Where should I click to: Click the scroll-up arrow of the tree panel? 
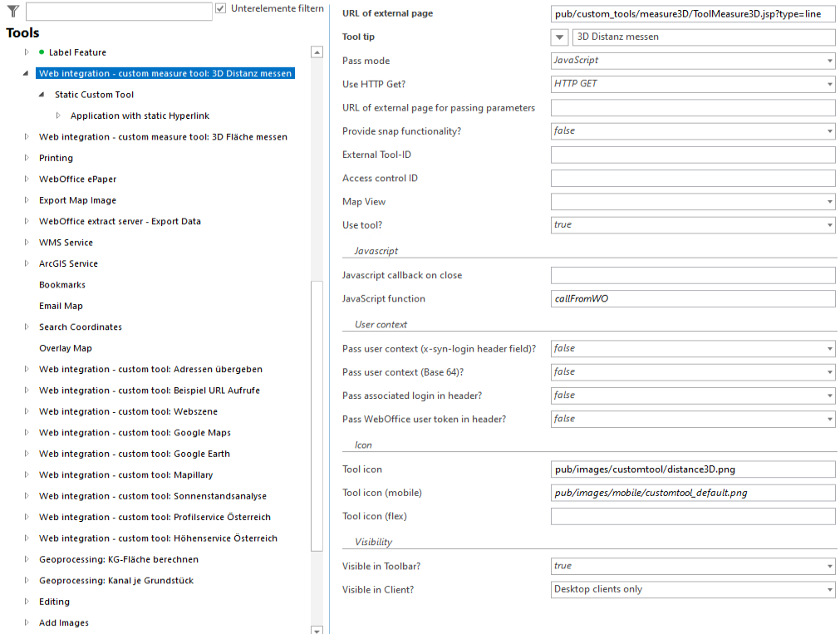pyautogui.click(x=317, y=51)
